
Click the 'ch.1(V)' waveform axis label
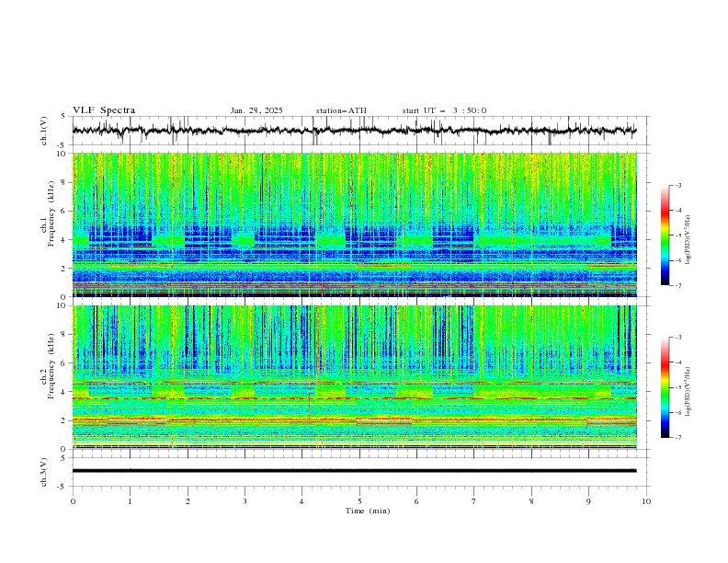[x=44, y=131]
